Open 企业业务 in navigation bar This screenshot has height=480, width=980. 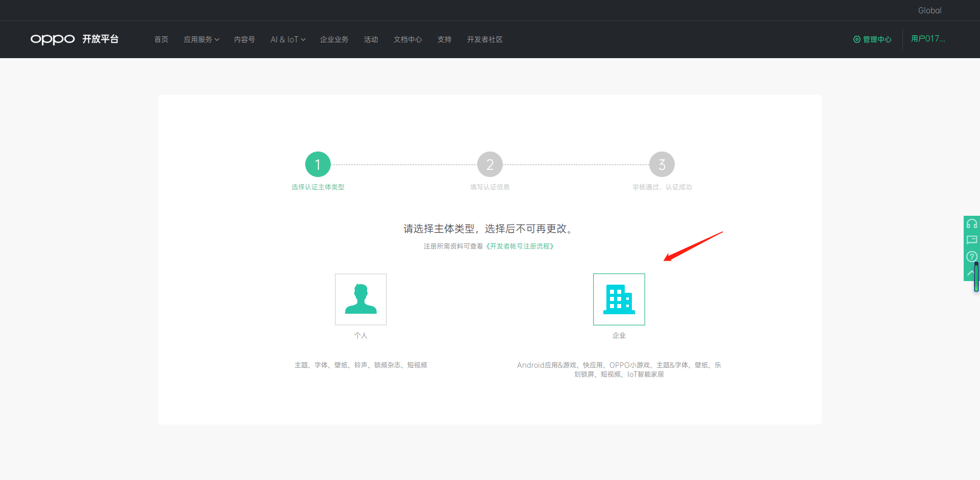(334, 39)
